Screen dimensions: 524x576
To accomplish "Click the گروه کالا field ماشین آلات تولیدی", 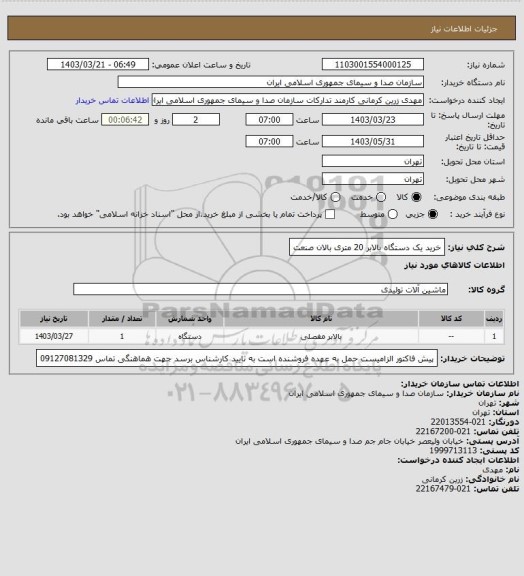I will (x=260, y=289).
